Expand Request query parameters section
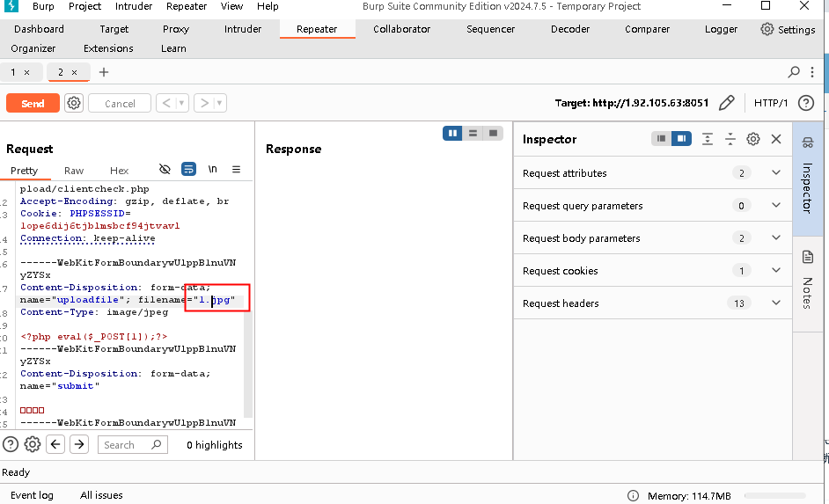Screen dimensions: 829x504 click(652, 206)
